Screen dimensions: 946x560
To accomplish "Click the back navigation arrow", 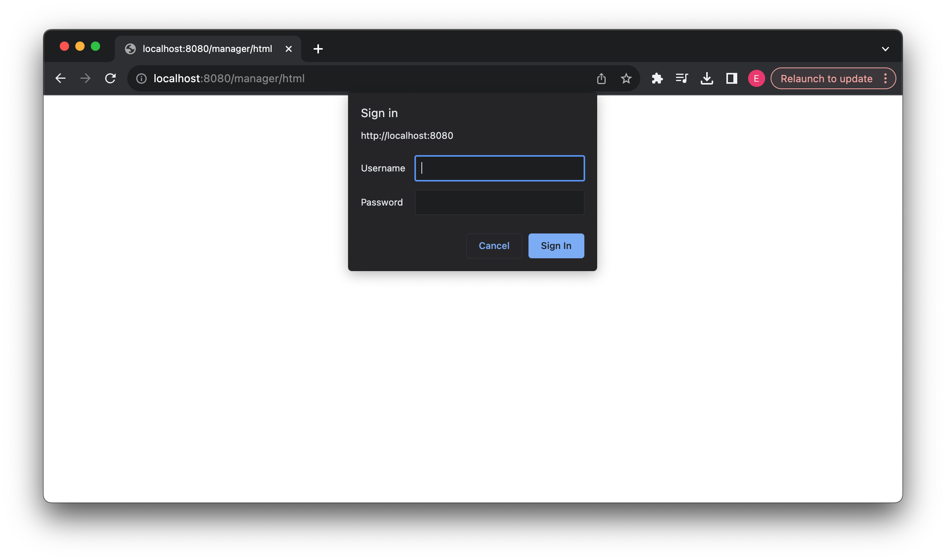I will pyautogui.click(x=61, y=78).
